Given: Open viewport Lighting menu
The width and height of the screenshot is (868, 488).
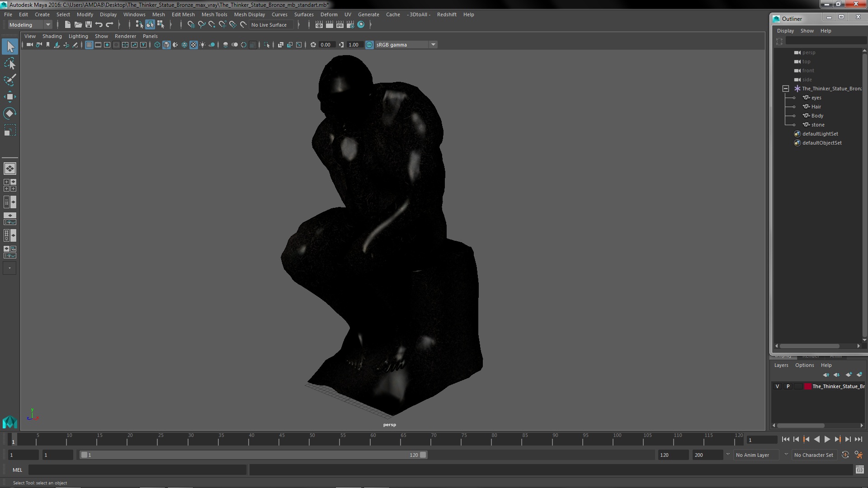Looking at the screenshot, I should (78, 36).
